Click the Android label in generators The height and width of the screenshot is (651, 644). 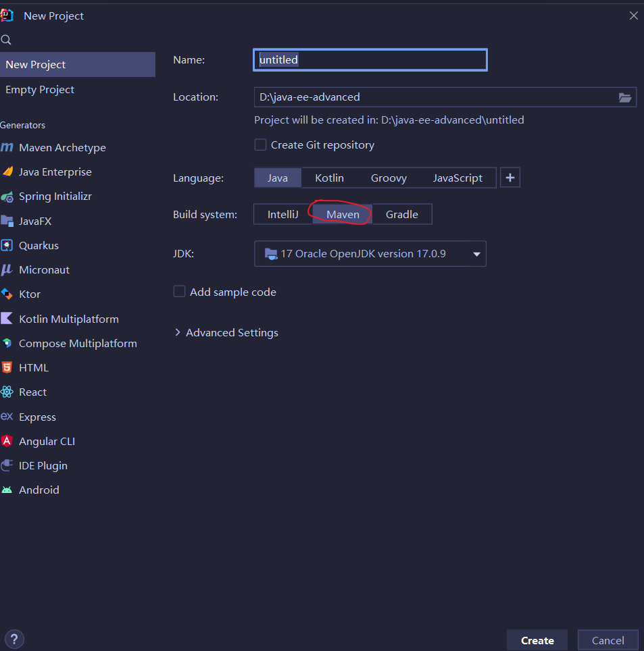click(x=39, y=490)
